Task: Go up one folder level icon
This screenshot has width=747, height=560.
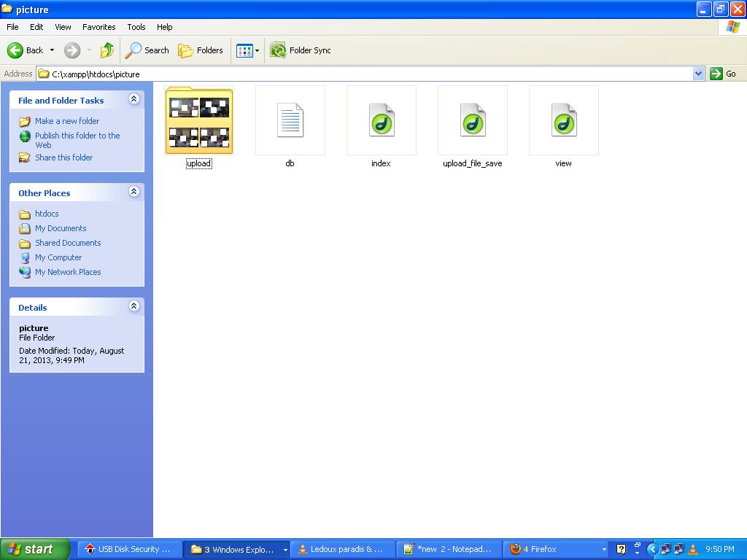Action: (x=107, y=50)
